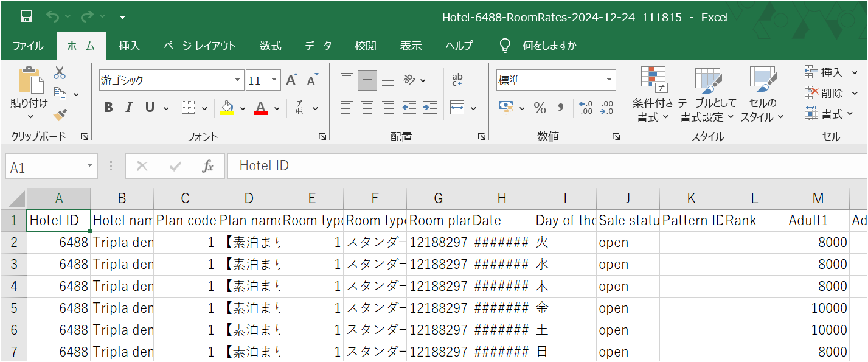Switch to the 挿入 ribbon tab

pos(129,46)
